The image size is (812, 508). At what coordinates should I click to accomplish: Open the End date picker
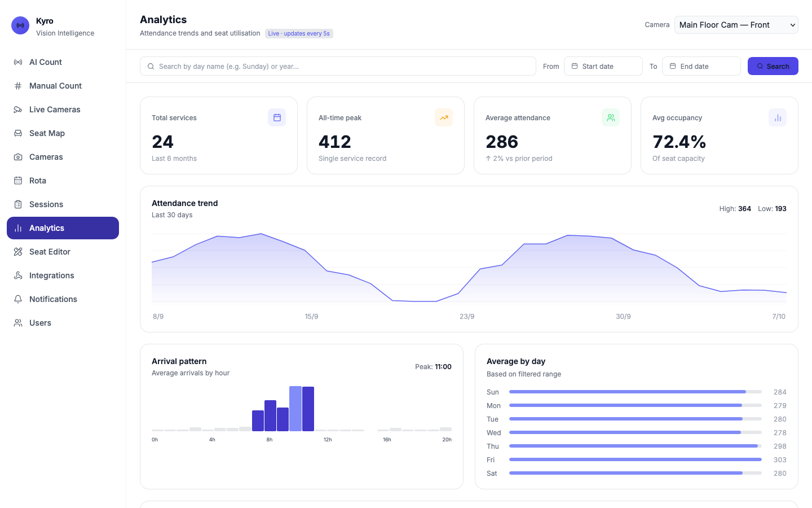(x=701, y=66)
